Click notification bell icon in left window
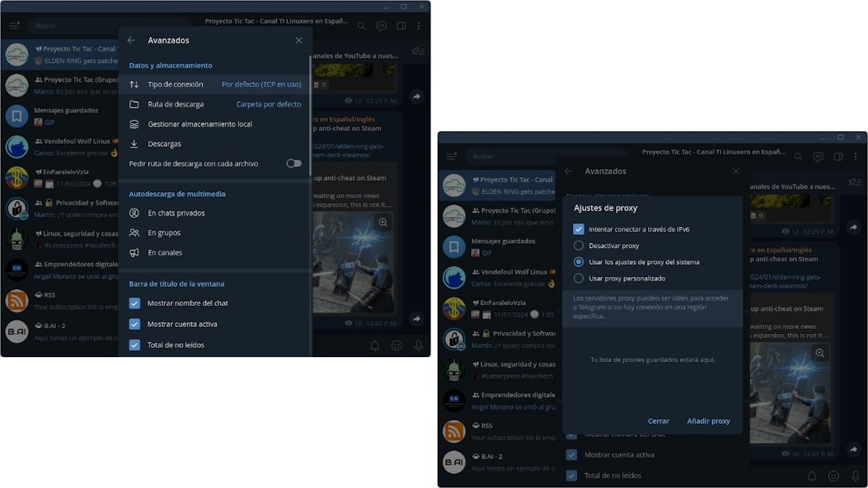Screen dimensions: 868x488 tap(375, 346)
